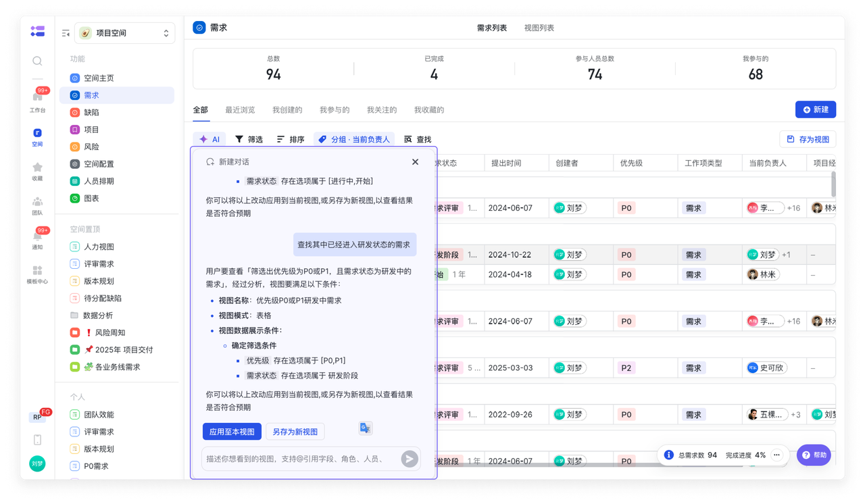
Task: Click the blue 新建 button
Action: click(815, 109)
